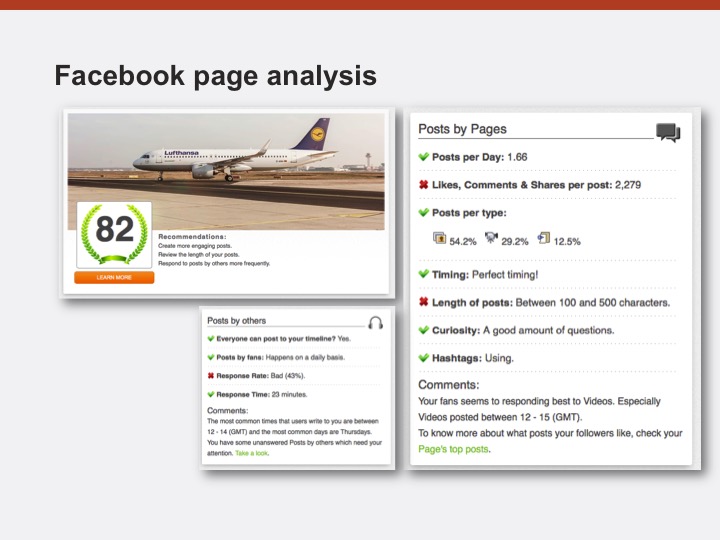The image size is (720, 540).
Task: Click the green checkmark next to Timing
Action: [x=424, y=273]
